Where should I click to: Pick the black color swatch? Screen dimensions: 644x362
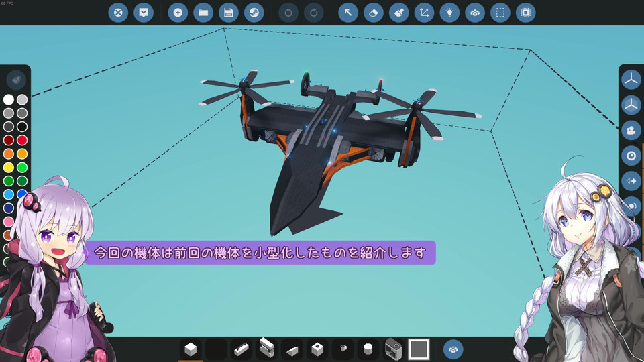[22, 127]
